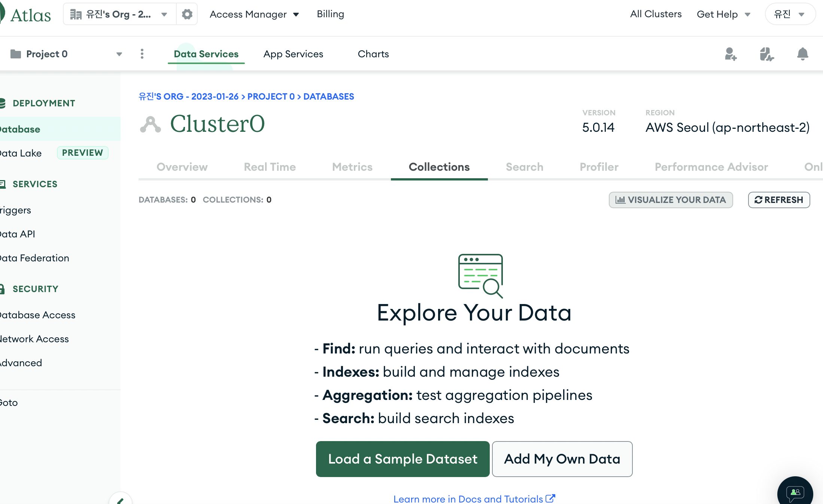Open Data API in the sidebar

tap(18, 234)
